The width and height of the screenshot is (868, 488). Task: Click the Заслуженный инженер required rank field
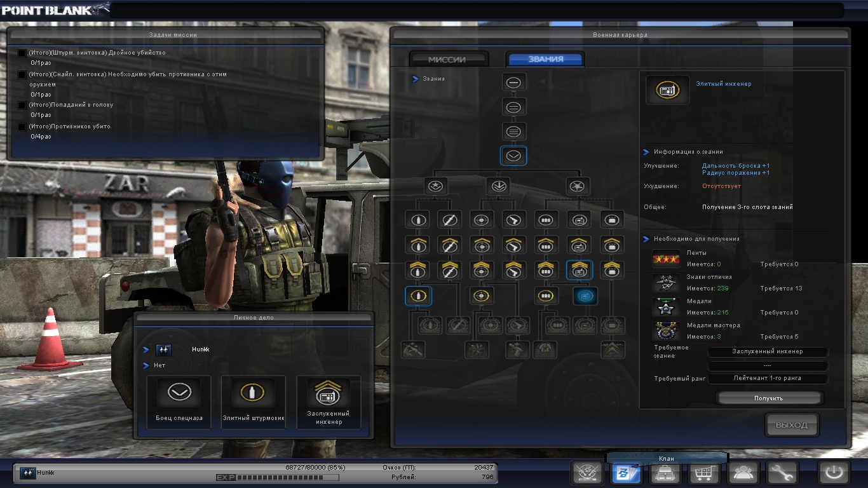point(768,351)
